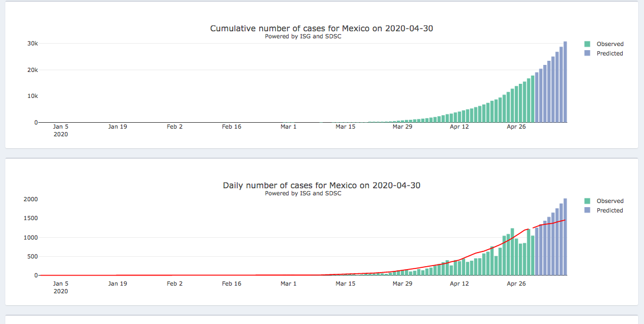
Task: Toggle Predicted legend entry in Cumulative chart
Action: (x=609, y=54)
